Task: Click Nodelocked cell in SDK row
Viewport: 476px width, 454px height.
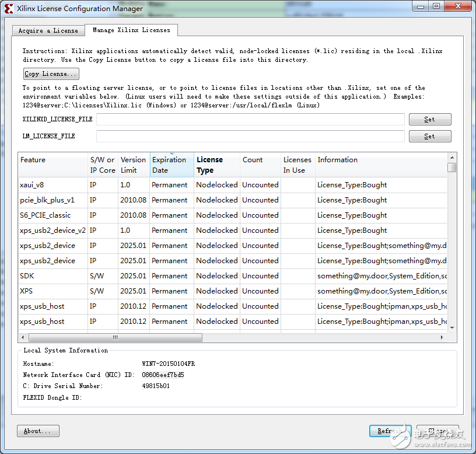Action: tap(217, 276)
